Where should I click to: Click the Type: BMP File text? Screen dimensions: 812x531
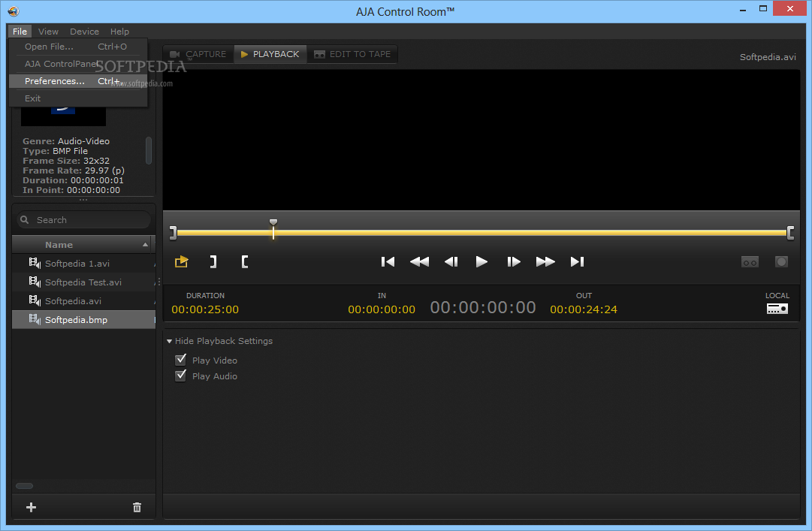click(x=56, y=151)
